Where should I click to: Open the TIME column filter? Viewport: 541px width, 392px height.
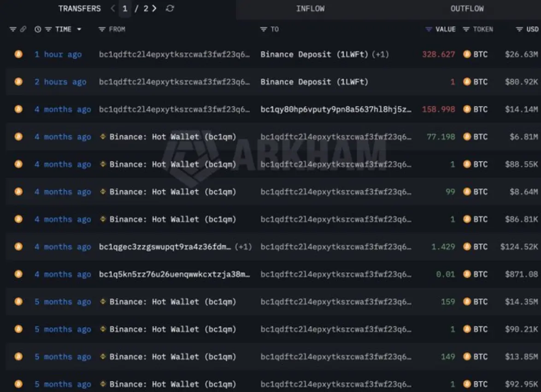[48, 29]
